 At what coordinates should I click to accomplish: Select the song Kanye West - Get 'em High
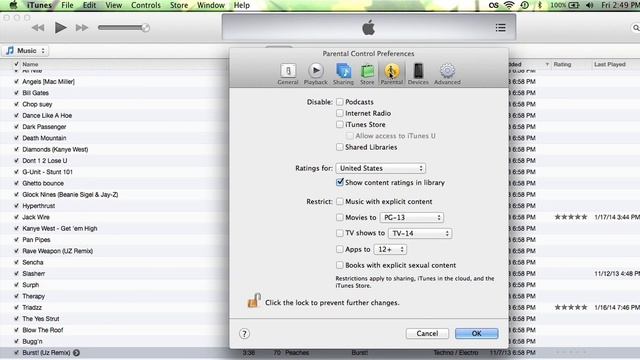[x=60, y=229]
